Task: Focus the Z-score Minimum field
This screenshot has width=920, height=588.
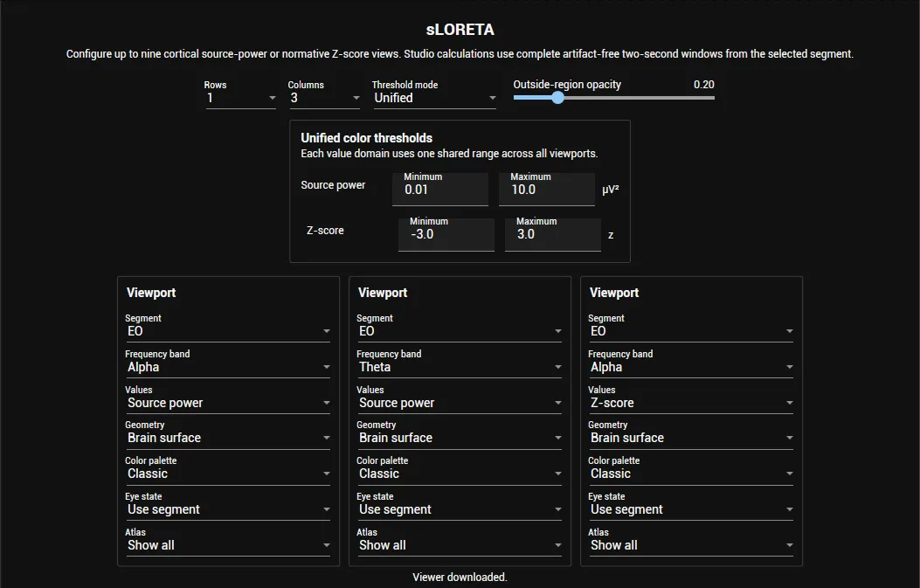Action: coord(446,233)
